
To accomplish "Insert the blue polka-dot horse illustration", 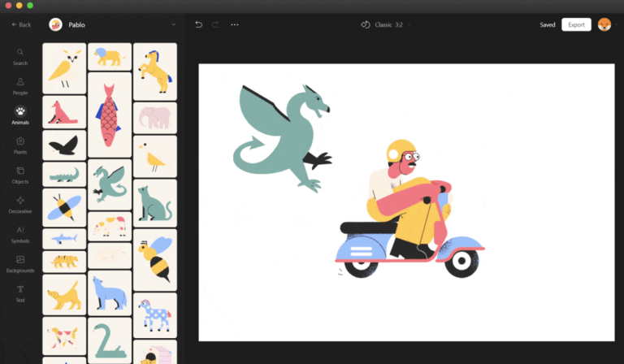I will click(x=155, y=315).
